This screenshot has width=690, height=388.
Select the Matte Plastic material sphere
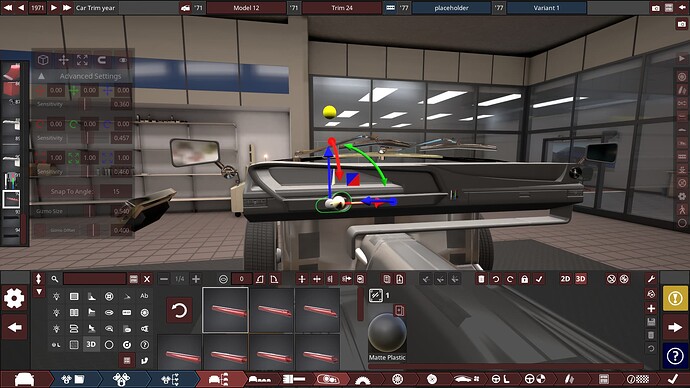click(387, 333)
